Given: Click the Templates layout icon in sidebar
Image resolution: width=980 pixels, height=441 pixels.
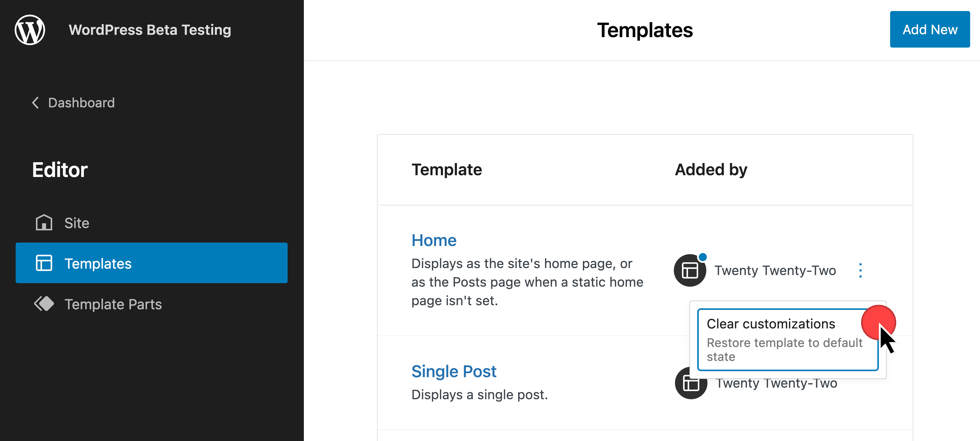Looking at the screenshot, I should [x=44, y=263].
